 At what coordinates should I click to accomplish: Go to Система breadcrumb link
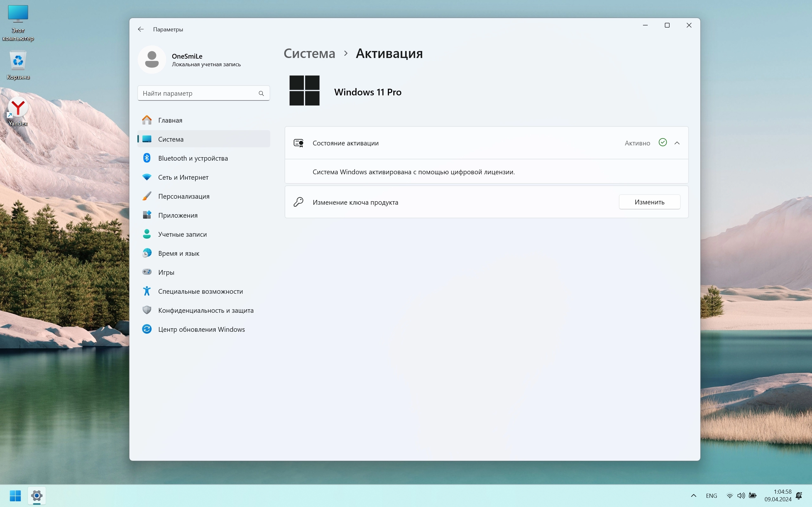click(x=309, y=54)
